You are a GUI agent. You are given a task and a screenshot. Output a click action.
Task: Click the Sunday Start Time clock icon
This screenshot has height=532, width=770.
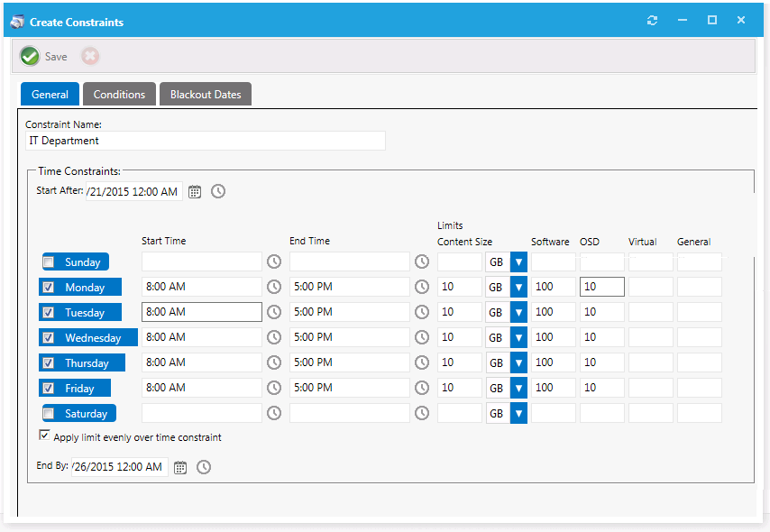[x=274, y=261]
